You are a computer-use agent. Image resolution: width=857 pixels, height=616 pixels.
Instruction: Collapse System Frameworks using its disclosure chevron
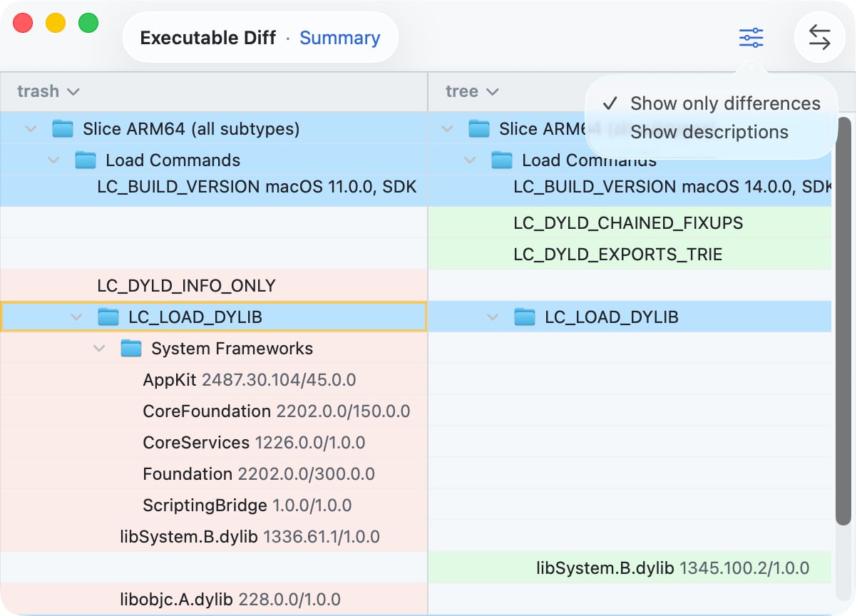pos(99,349)
